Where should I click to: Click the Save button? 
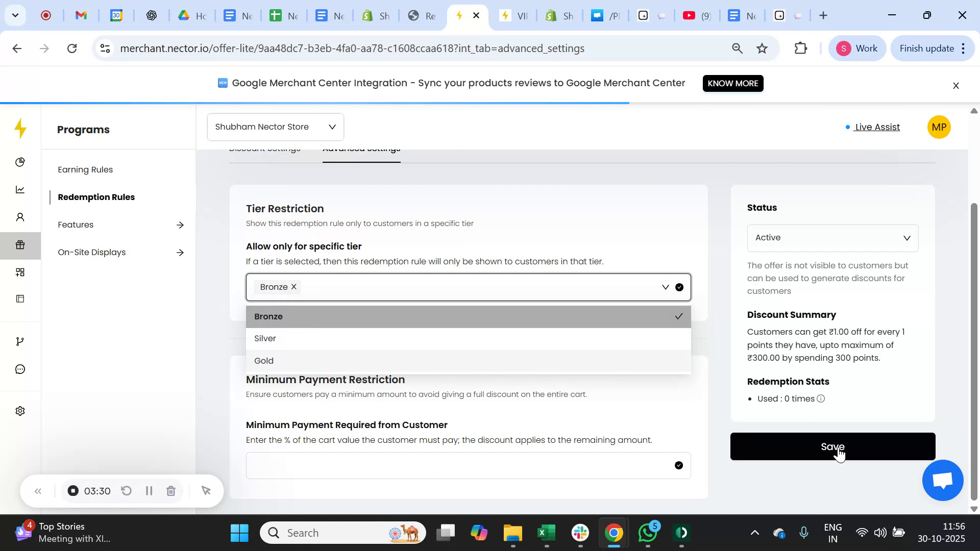[x=832, y=446]
